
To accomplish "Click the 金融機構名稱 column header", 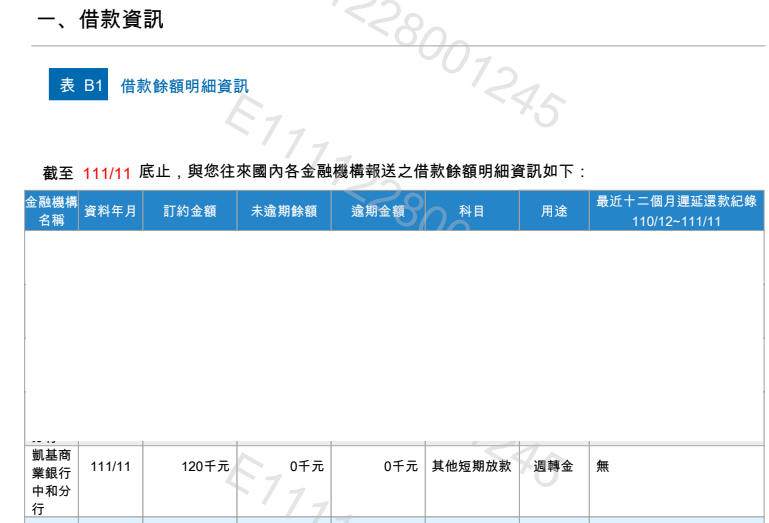I will (x=51, y=211).
